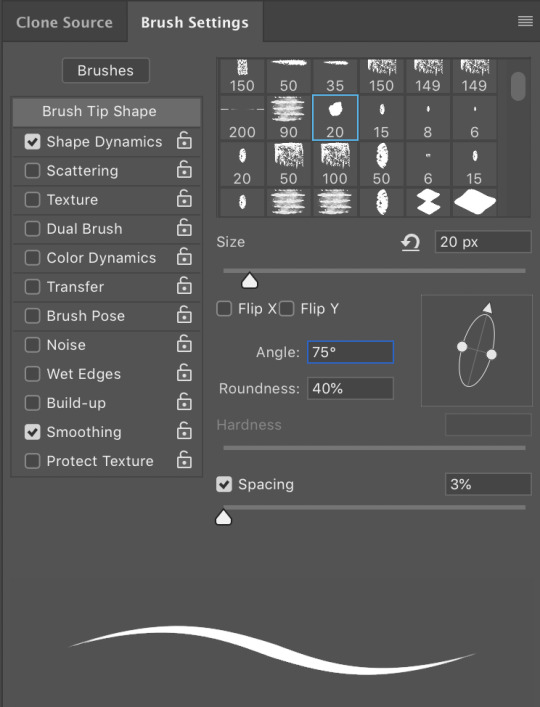The width and height of the screenshot is (540, 707).
Task: Click the Brushes button
Action: coord(105,70)
